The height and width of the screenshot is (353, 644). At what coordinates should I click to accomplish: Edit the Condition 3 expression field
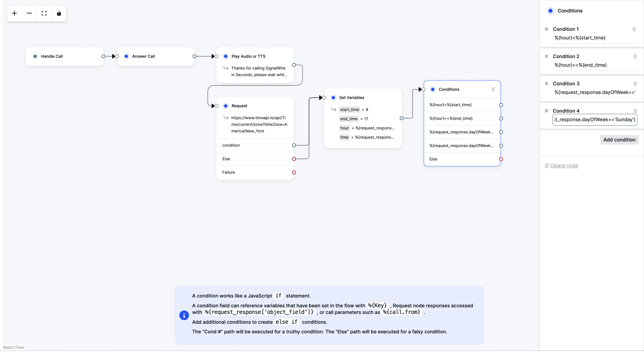pyautogui.click(x=594, y=92)
